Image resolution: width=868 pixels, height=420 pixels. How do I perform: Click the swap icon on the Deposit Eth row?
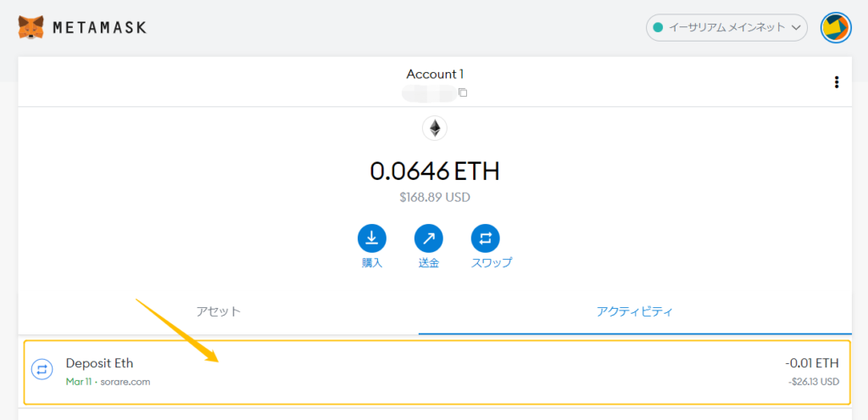(42, 369)
